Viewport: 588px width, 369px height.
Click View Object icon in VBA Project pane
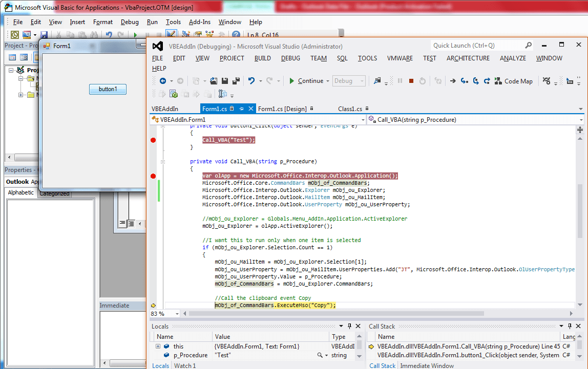[24, 57]
